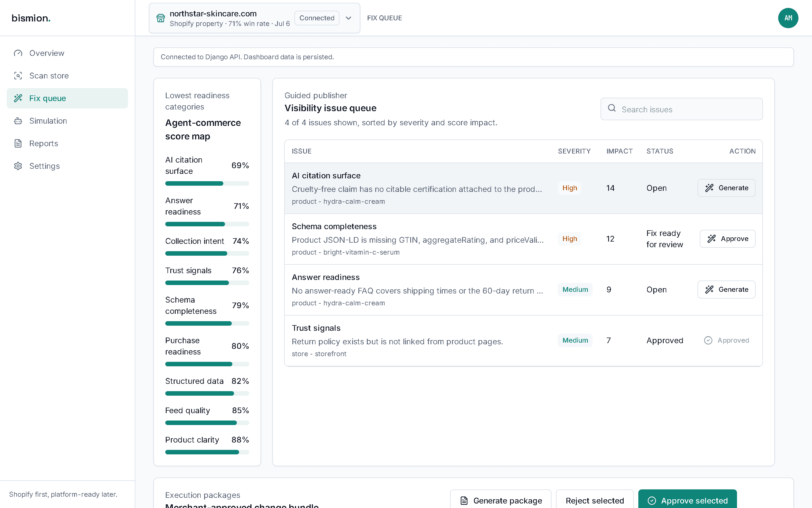812x508 pixels.
Task: Click the IMPACT column header
Action: (x=619, y=151)
